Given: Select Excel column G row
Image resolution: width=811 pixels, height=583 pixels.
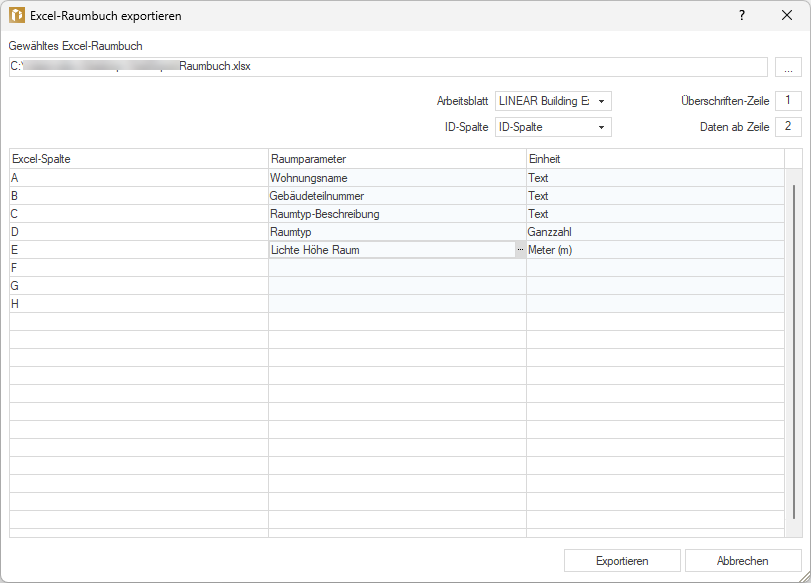Looking at the screenshot, I should click(x=139, y=286).
